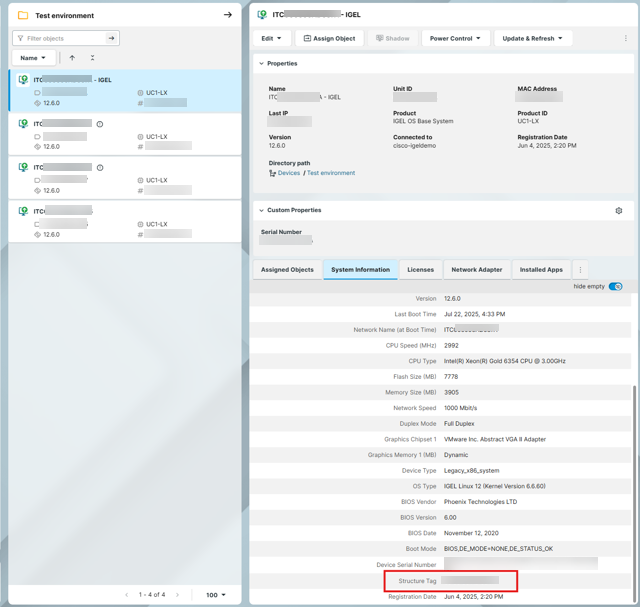This screenshot has width=640, height=607.
Task: Switch to the Network Adapter tab
Action: point(476,270)
